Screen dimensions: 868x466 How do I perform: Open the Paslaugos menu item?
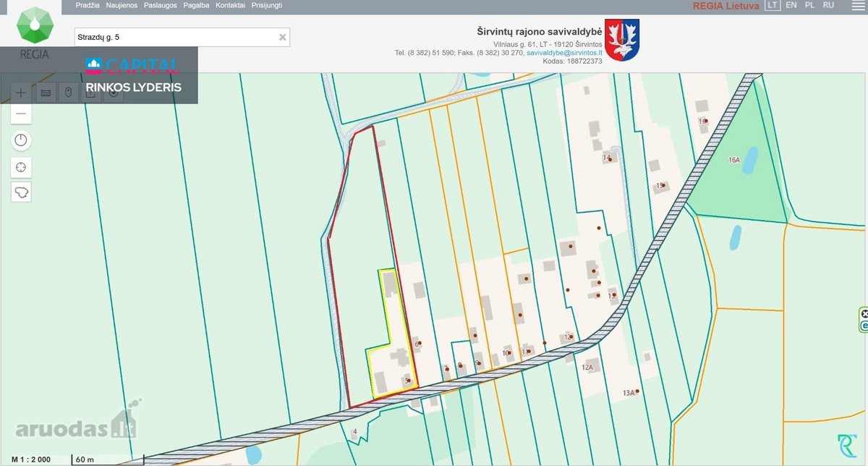(x=161, y=5)
